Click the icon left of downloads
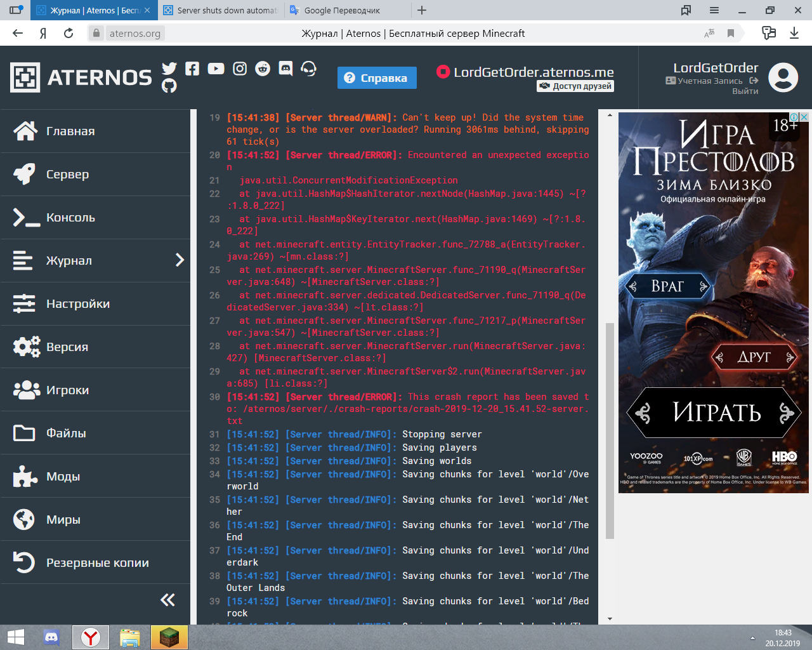 point(769,33)
